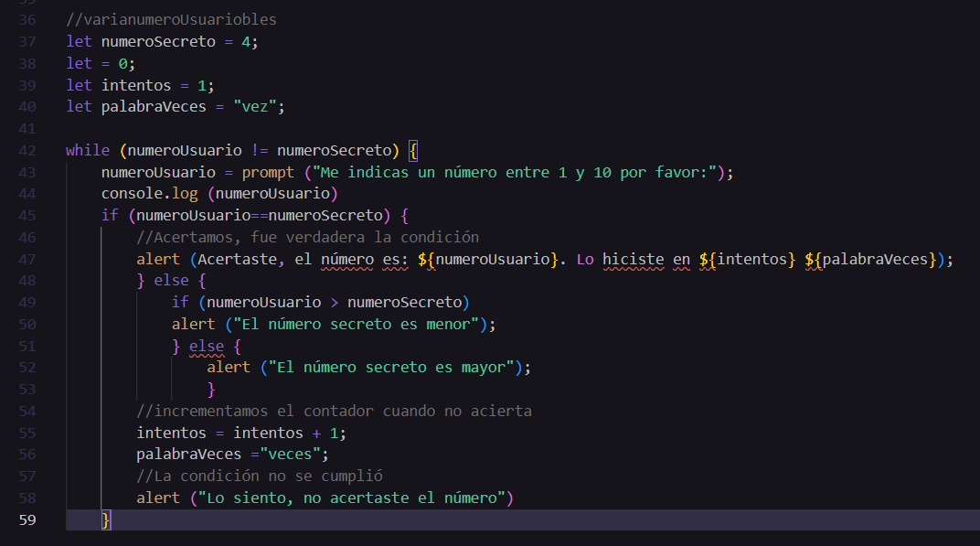Click the "if" keyword on line 49

[180, 303]
